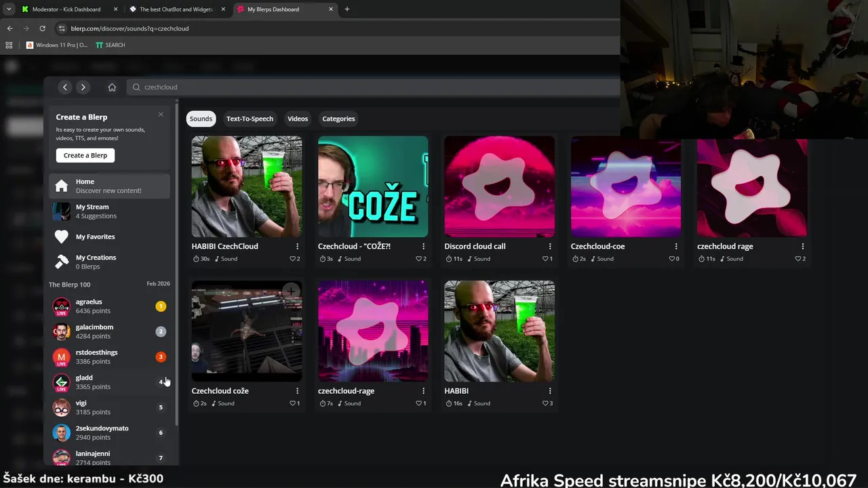Play Discord cloud call thumbnail
Screen dimensions: 868x488
tap(499, 186)
